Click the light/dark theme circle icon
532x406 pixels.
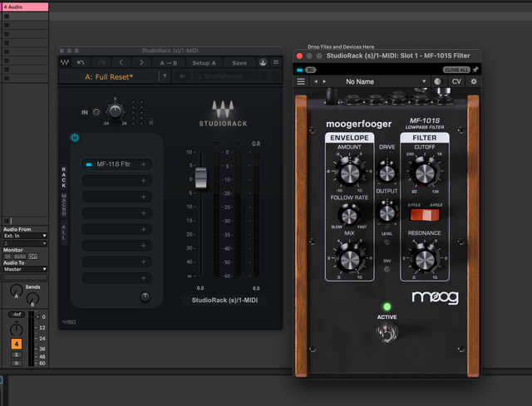click(x=438, y=81)
